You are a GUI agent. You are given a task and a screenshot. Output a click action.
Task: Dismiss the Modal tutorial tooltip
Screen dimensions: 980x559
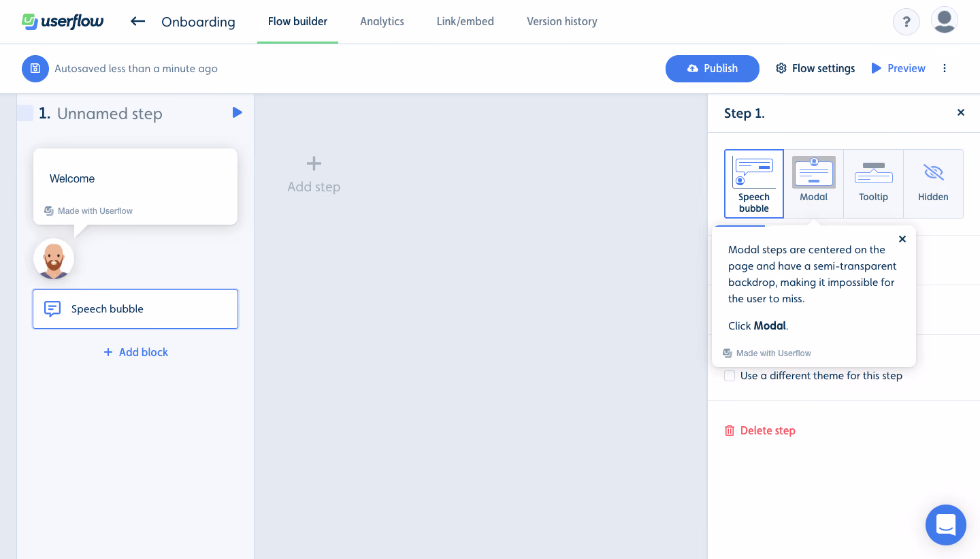(x=902, y=239)
